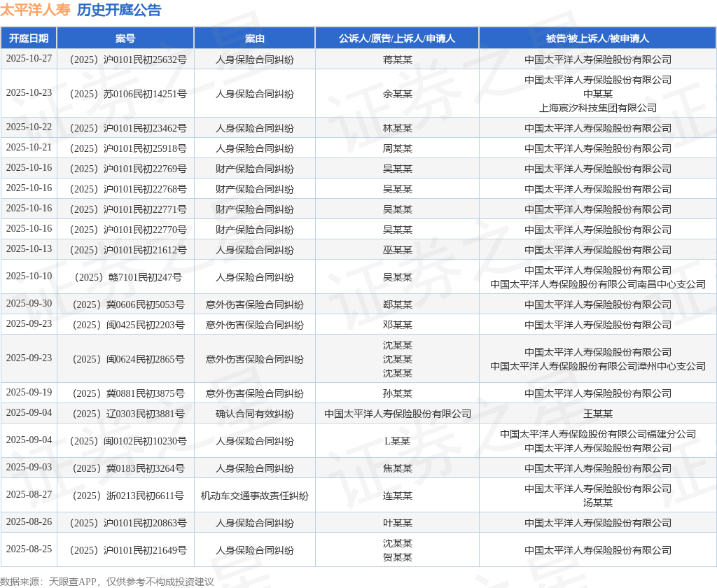717x588 pixels.
Task: Click the 被告/被上诉人/被申请人 column header
Action: (x=598, y=38)
